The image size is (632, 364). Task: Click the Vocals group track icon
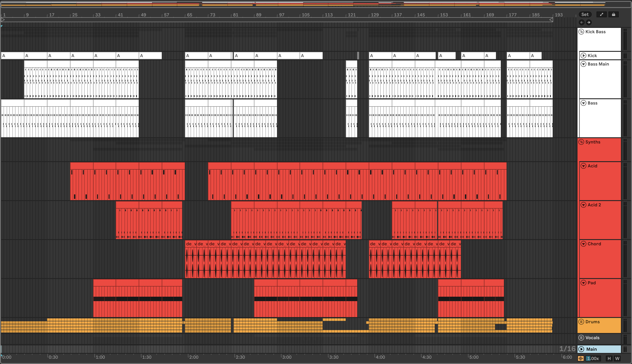[x=581, y=338]
